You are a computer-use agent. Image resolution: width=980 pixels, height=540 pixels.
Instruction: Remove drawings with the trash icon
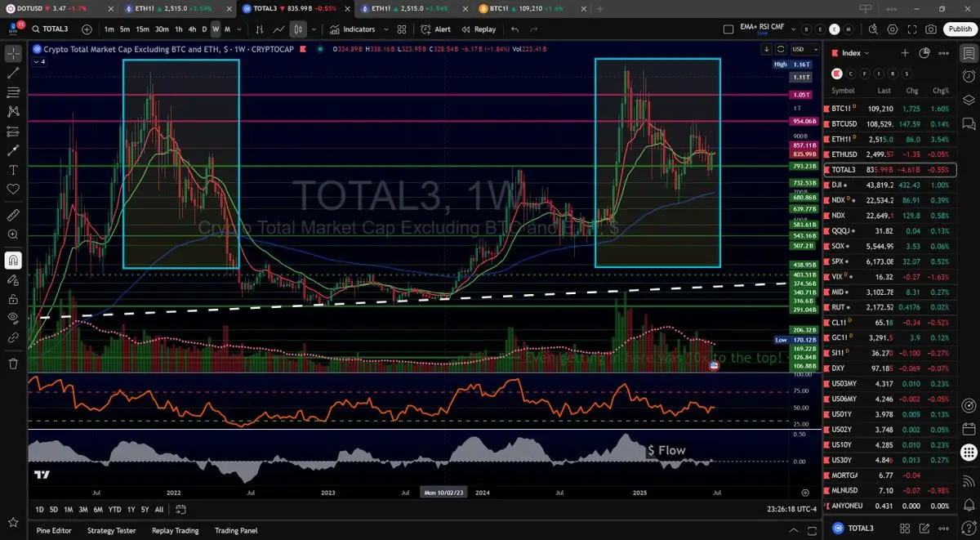click(13, 364)
